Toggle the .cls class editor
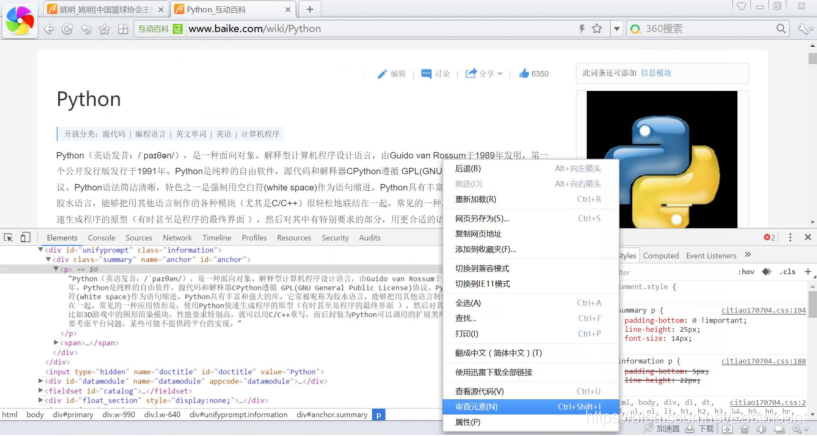This screenshot has width=817, height=436. pyautogui.click(x=787, y=271)
